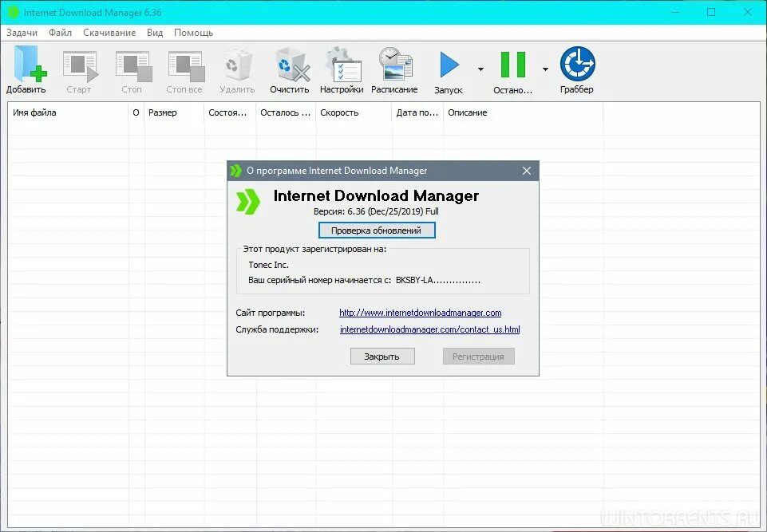The height and width of the screenshot is (532, 767).
Task: Click the Описание column header
Action: [x=523, y=112]
